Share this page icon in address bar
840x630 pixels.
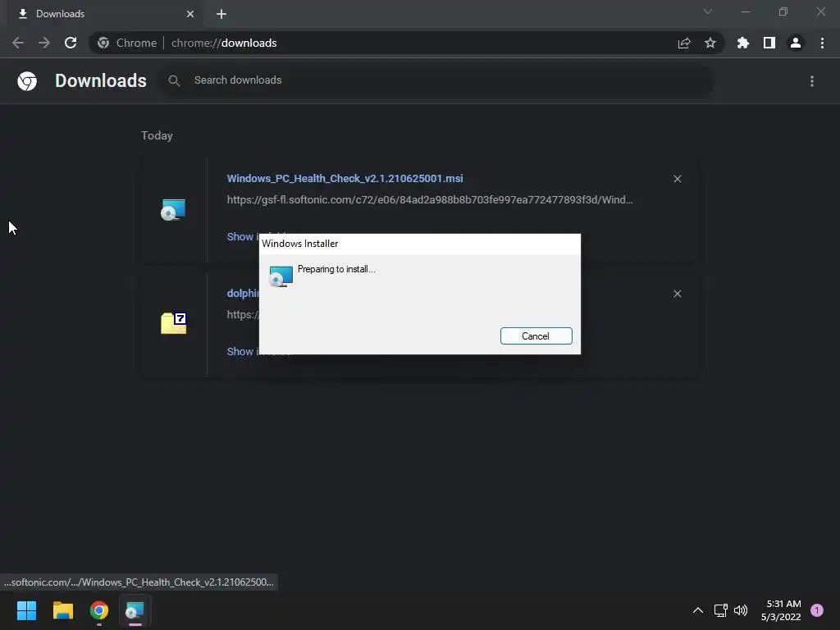tap(684, 43)
